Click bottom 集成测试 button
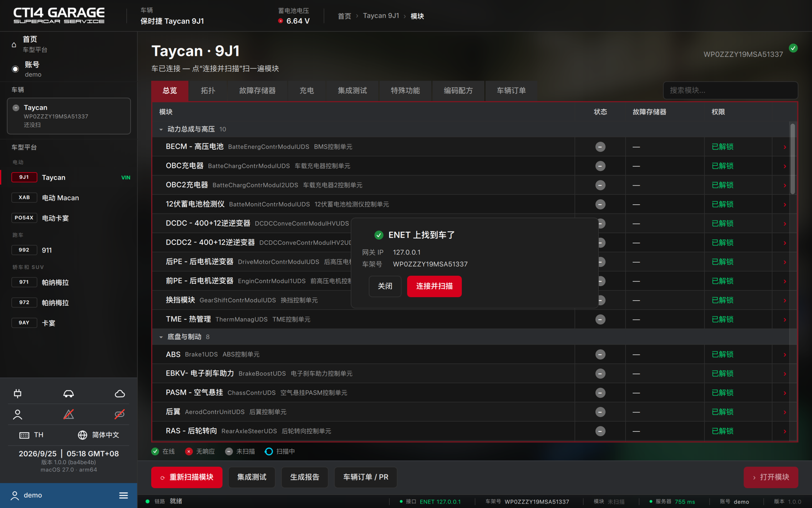This screenshot has height=508, width=812. click(252, 478)
